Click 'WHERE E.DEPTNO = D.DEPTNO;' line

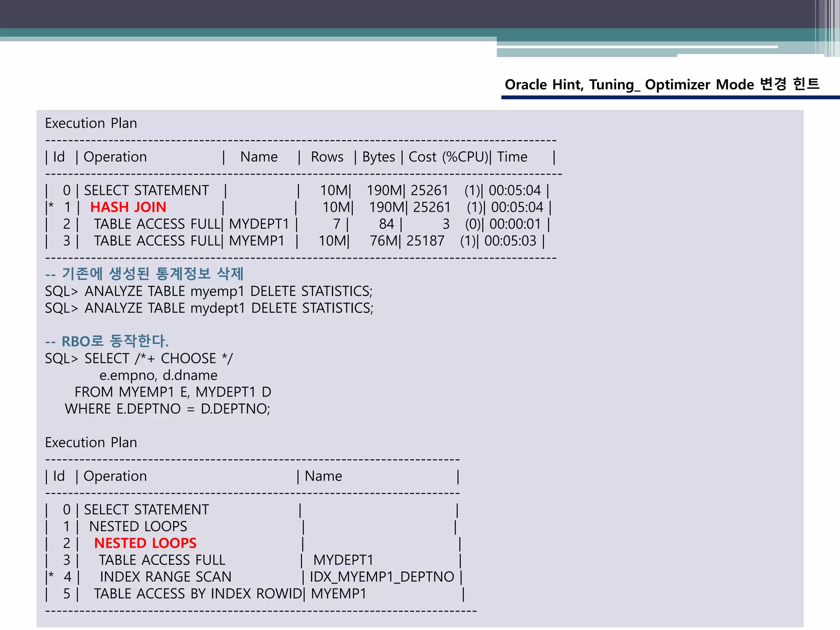(167, 409)
